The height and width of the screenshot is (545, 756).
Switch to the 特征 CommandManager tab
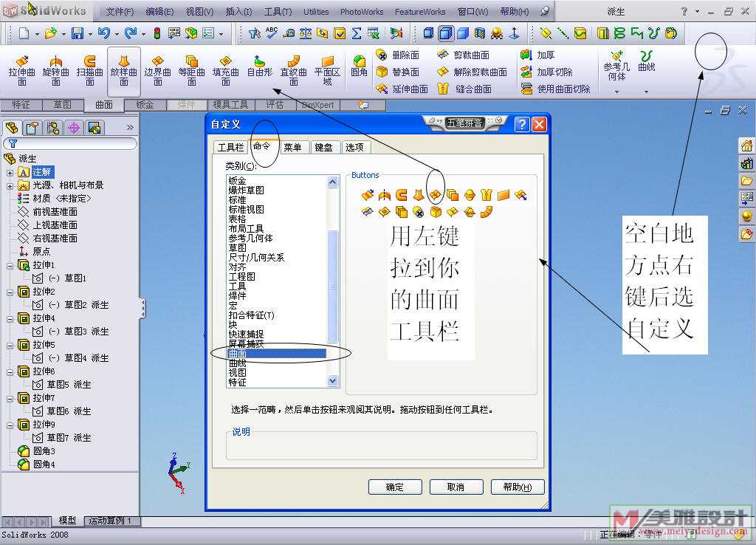click(x=21, y=105)
